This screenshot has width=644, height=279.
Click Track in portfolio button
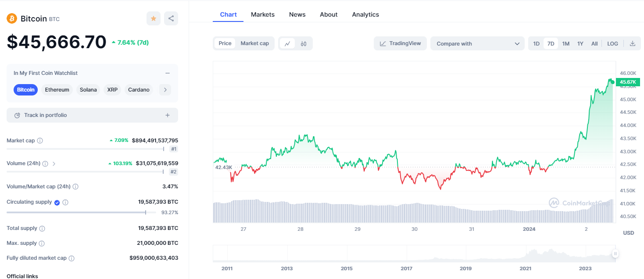92,115
